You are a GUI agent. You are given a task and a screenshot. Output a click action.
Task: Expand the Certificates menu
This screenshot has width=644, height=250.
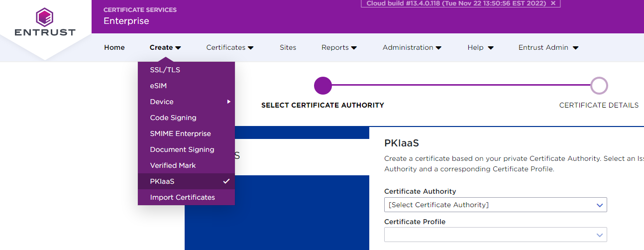pos(230,47)
